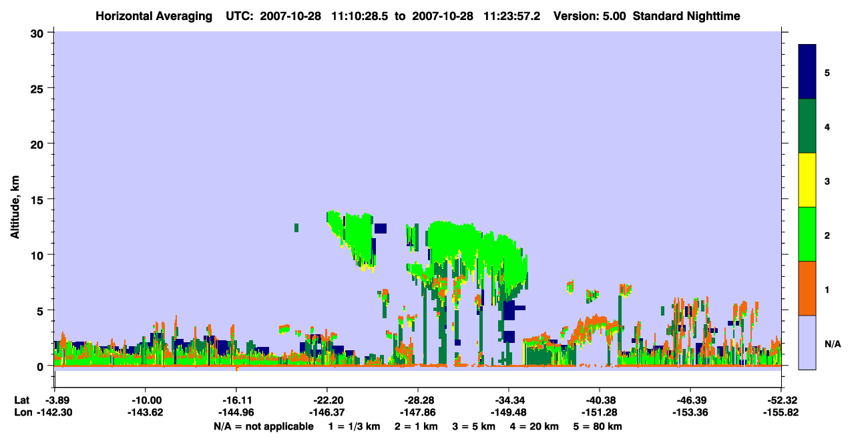Click the longitude value -153.36

click(690, 413)
